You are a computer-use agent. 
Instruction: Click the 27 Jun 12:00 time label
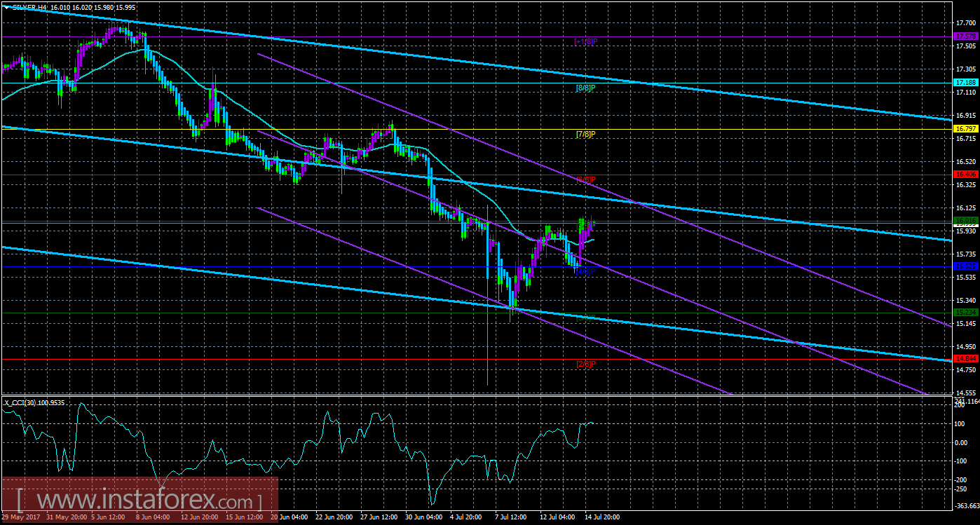click(379, 517)
